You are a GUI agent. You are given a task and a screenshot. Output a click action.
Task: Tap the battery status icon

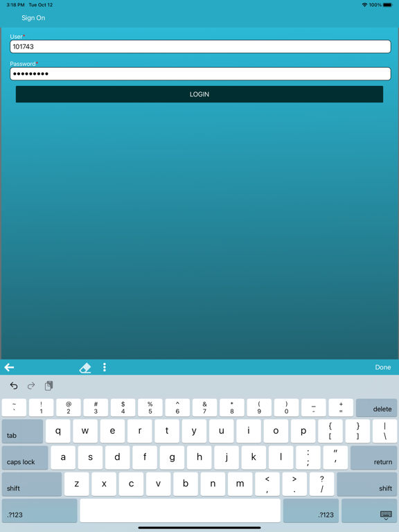388,5
